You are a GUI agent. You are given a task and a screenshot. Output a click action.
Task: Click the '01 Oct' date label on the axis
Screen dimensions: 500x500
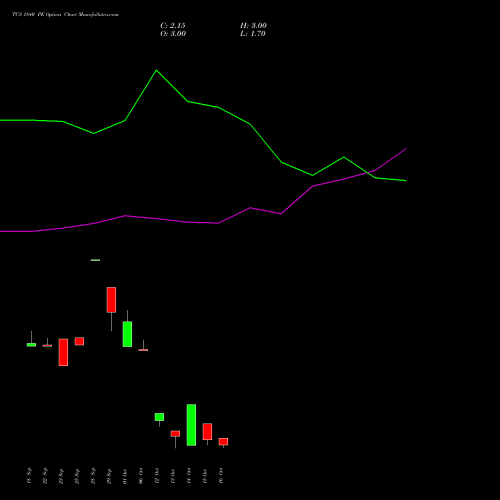point(125,476)
